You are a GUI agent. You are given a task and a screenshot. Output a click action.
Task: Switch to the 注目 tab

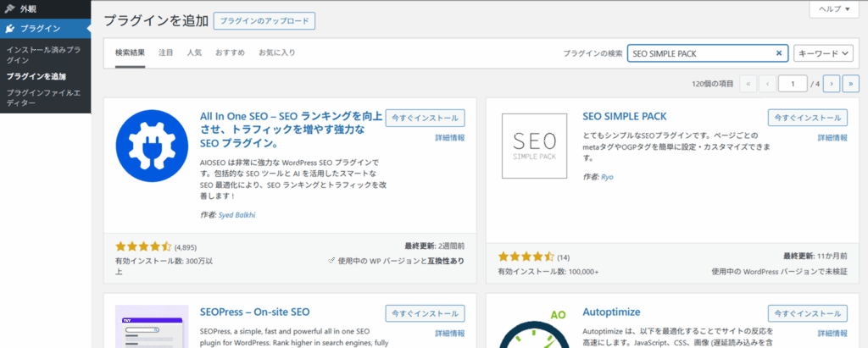166,53
